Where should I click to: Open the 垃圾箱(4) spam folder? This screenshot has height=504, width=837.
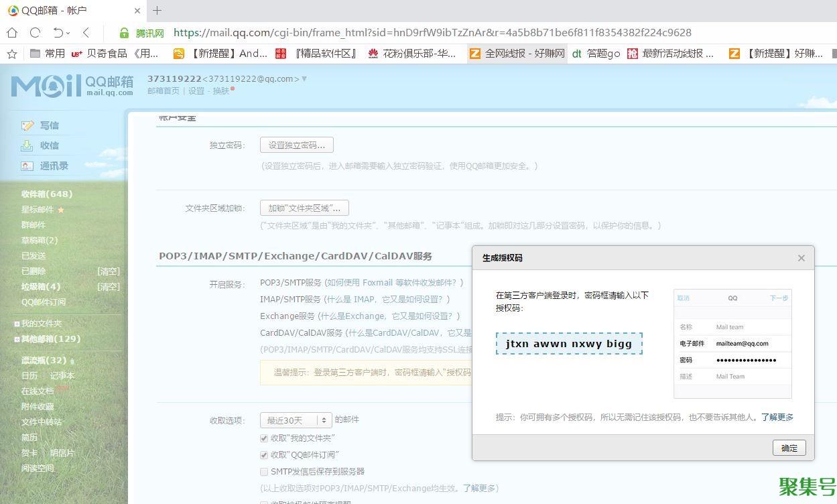41,287
